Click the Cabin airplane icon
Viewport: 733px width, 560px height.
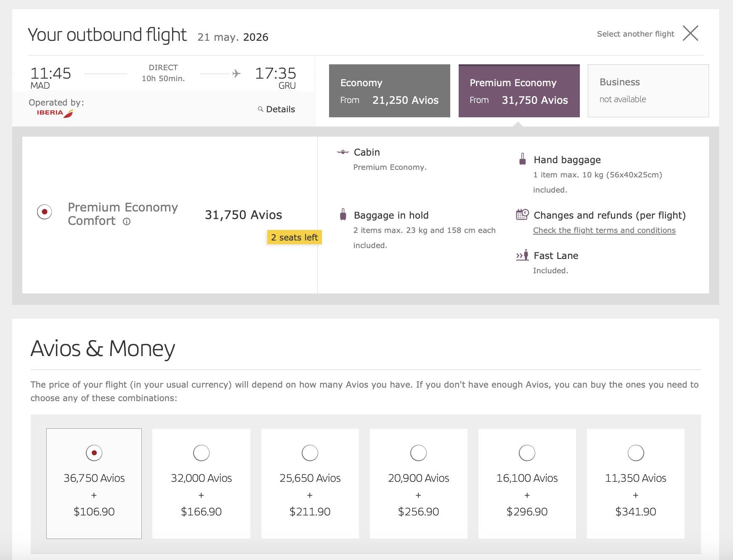click(x=343, y=152)
